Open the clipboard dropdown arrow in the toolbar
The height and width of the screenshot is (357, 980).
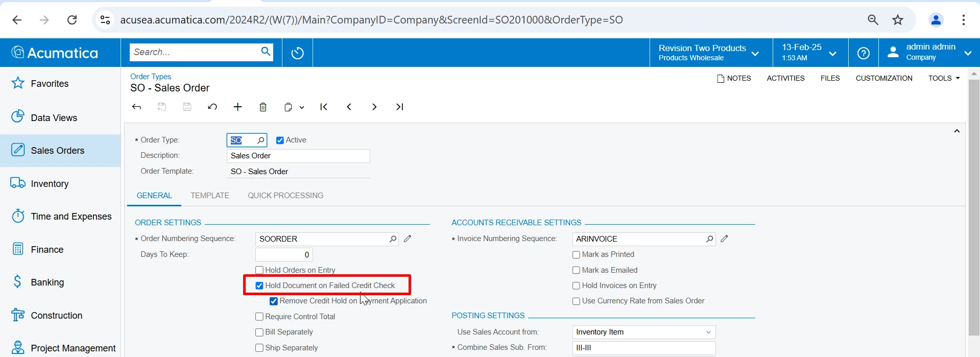302,107
